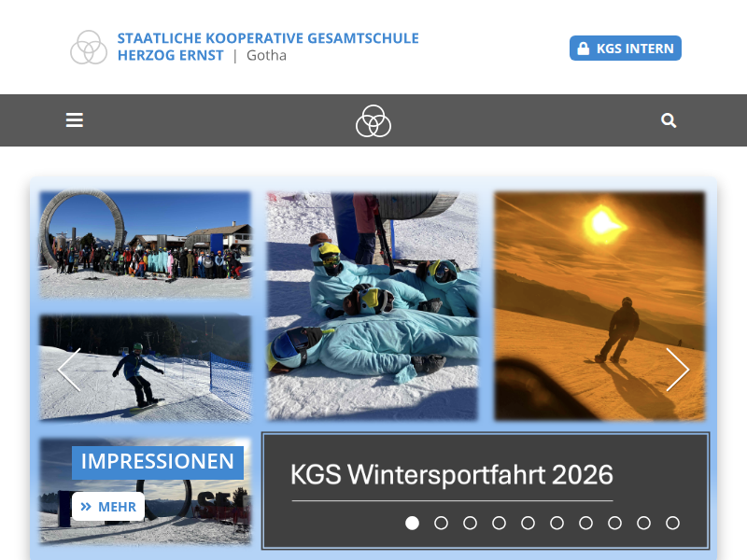Open the KGS Wintersportfahrt 2026 headline
Screen dimensions: 747x560
(452, 474)
